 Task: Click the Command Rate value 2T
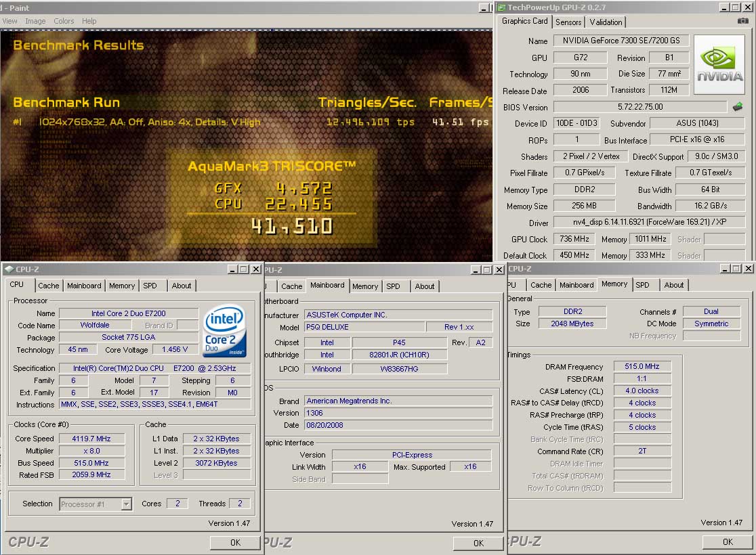click(x=642, y=451)
